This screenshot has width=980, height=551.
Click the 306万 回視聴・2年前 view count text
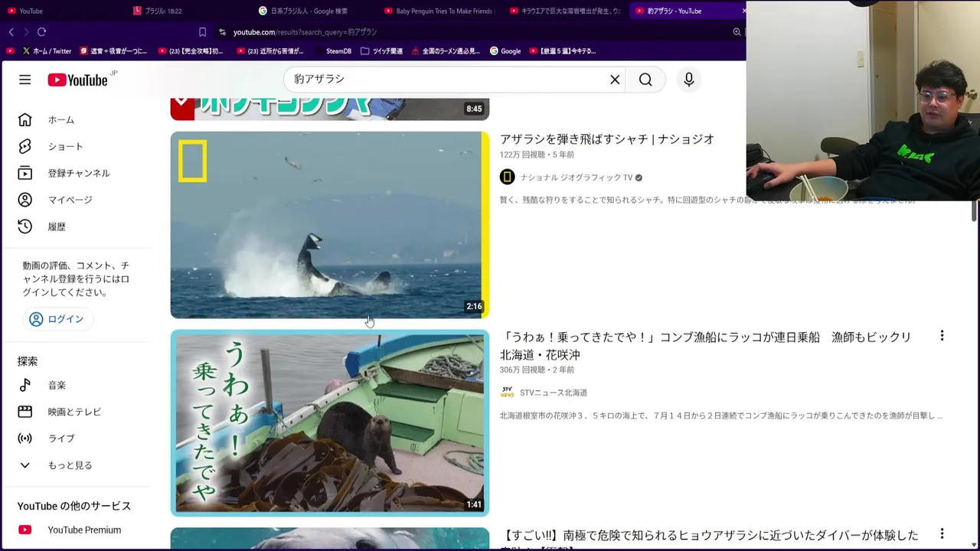537,370
